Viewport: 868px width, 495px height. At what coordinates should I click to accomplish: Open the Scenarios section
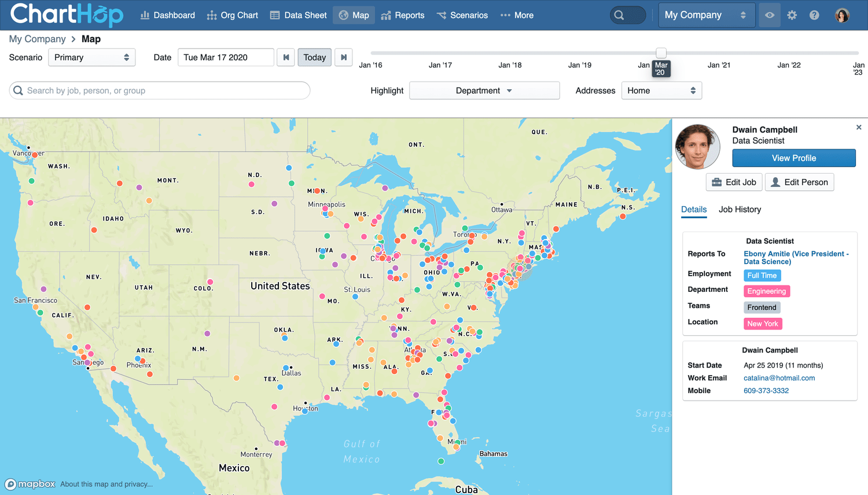[462, 15]
